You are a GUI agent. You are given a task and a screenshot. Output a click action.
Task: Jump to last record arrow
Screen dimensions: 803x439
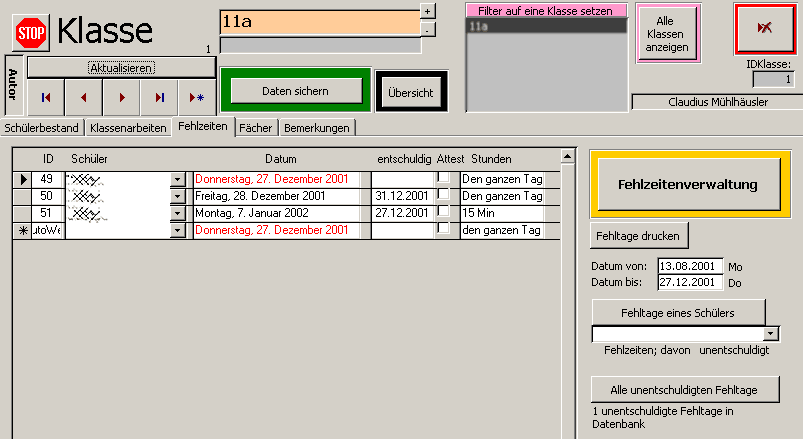tap(159, 98)
